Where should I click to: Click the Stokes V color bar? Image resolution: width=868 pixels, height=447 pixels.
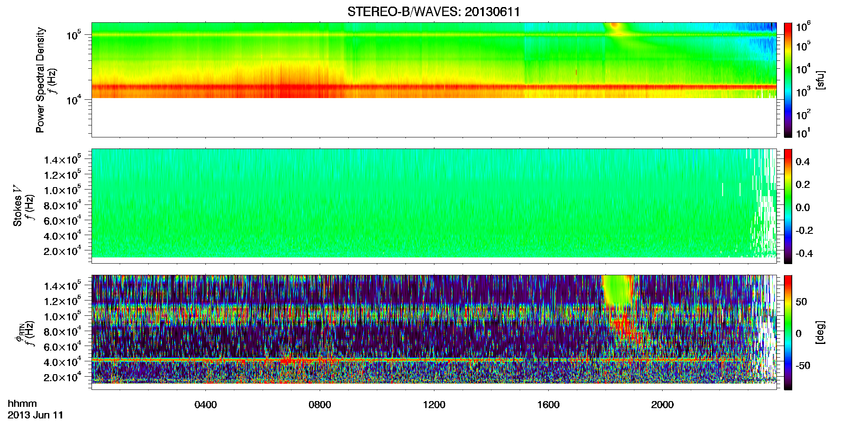click(x=788, y=206)
